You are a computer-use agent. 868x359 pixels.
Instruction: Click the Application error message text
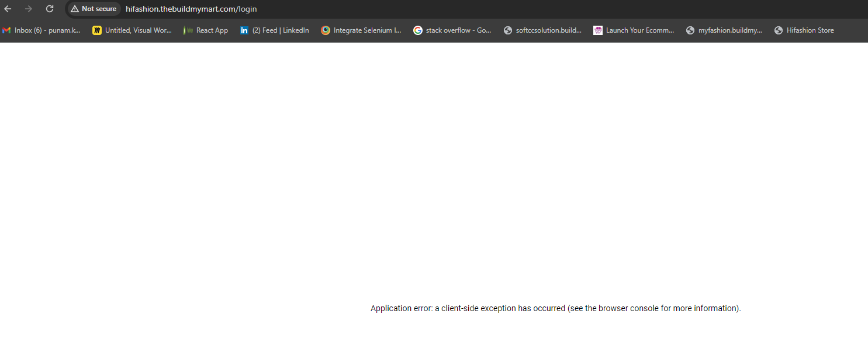555,308
